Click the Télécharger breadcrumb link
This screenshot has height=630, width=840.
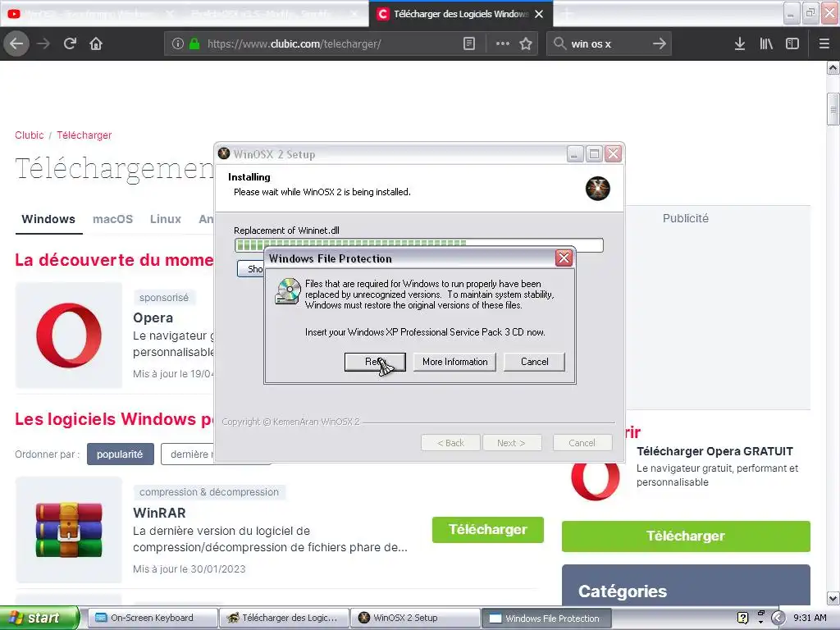(84, 135)
